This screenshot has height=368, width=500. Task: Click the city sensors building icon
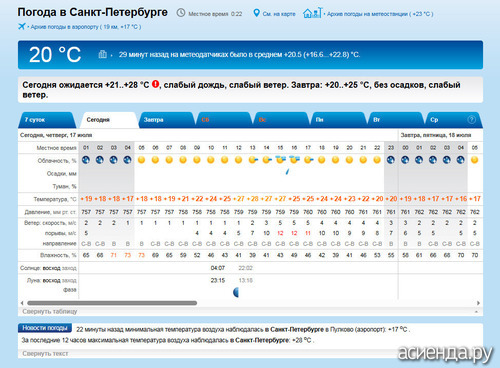pos(103,54)
